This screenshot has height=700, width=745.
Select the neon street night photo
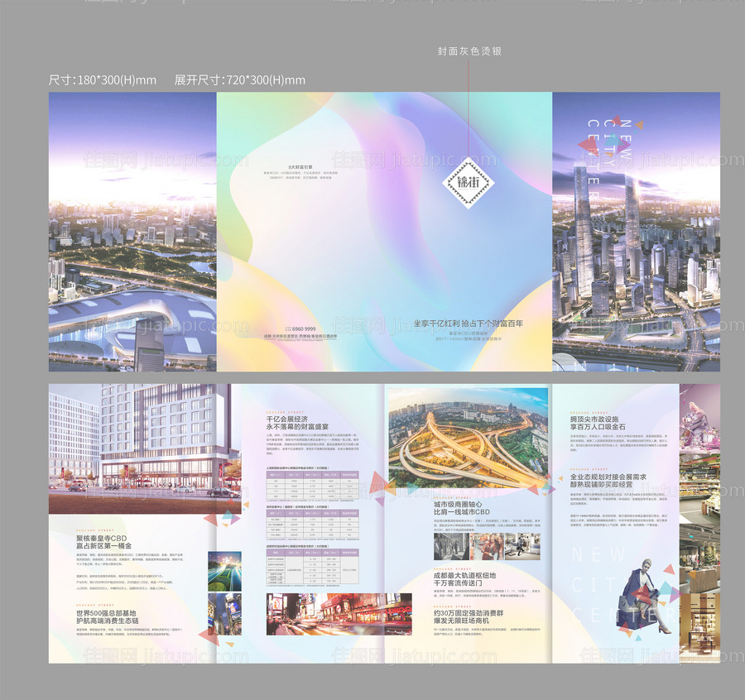[338, 614]
